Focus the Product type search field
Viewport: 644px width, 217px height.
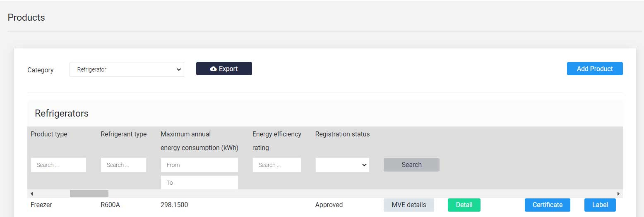pyautogui.click(x=58, y=165)
